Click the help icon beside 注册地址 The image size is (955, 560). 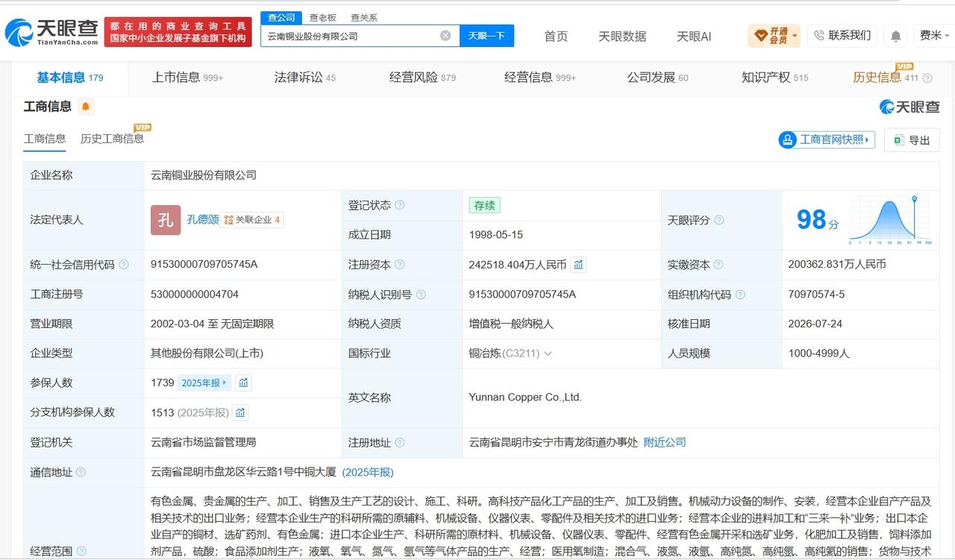(400, 443)
